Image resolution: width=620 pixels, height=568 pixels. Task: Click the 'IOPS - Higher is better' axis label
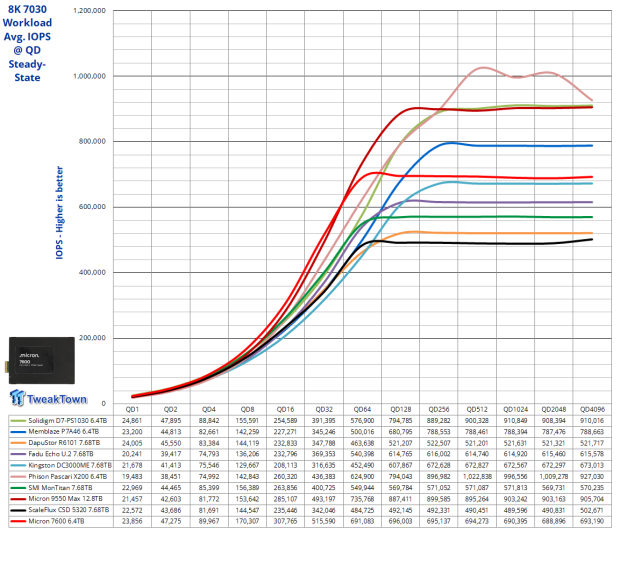click(59, 213)
